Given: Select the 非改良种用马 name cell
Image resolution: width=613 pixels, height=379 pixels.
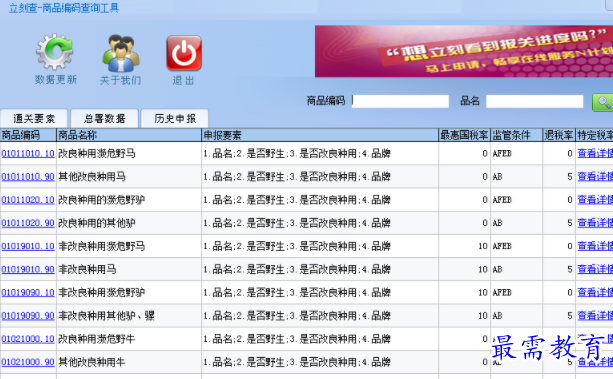Looking at the screenshot, I should [x=129, y=269].
